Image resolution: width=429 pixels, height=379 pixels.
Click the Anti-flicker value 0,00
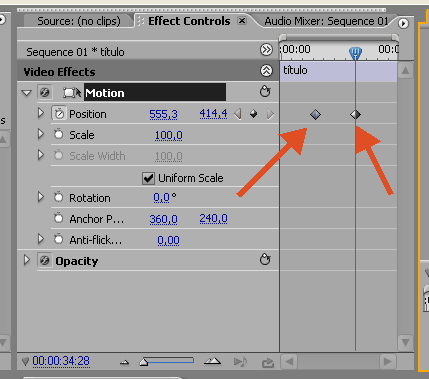click(168, 240)
